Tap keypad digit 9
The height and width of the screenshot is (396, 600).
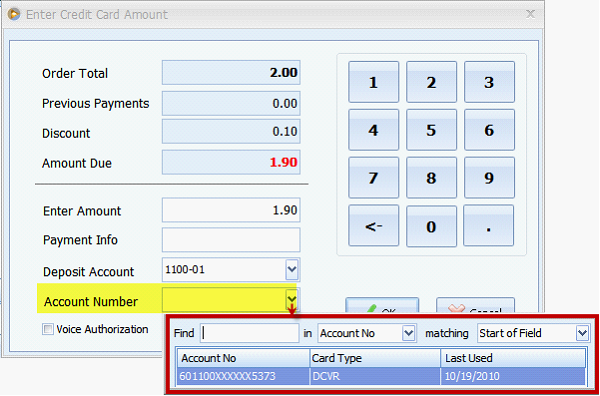489,178
